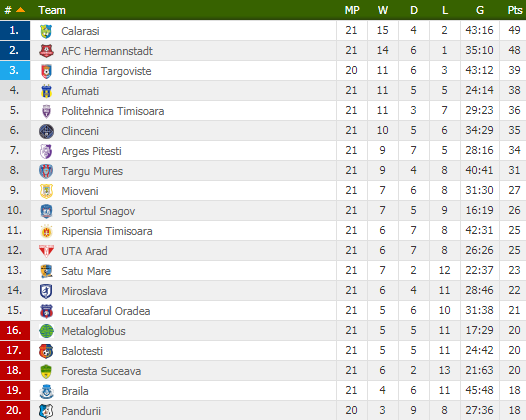Click the Foresta Suceava green crest
The width and height of the screenshot is (526, 420).
tap(46, 371)
